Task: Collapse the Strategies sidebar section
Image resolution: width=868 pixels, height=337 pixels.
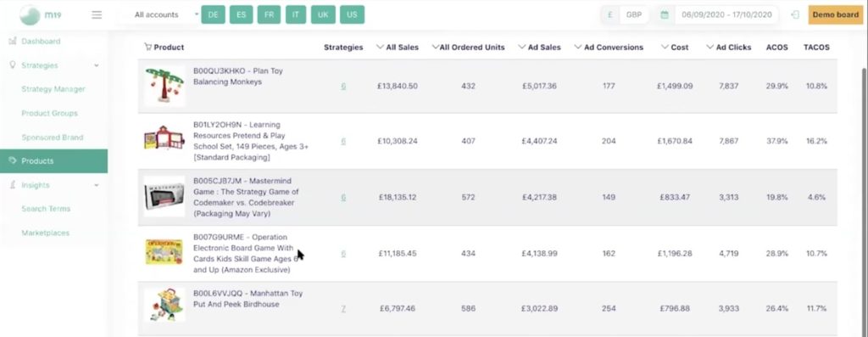Action: pyautogui.click(x=97, y=65)
